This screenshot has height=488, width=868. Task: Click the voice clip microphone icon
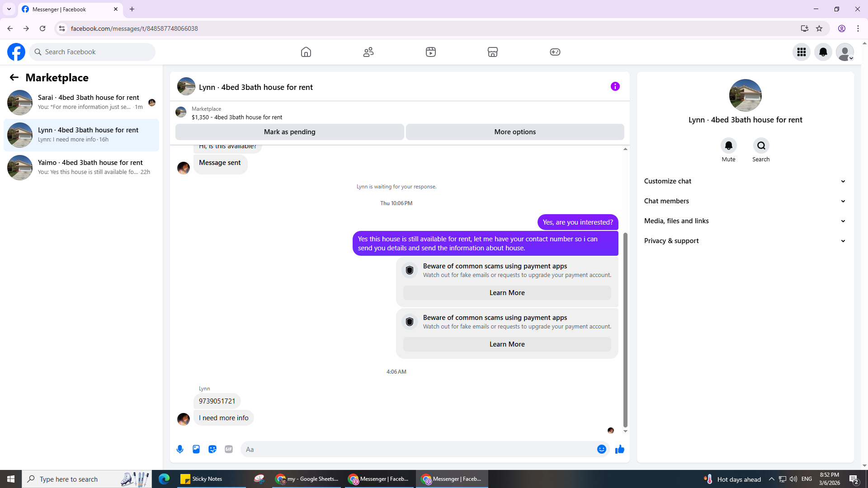click(180, 449)
